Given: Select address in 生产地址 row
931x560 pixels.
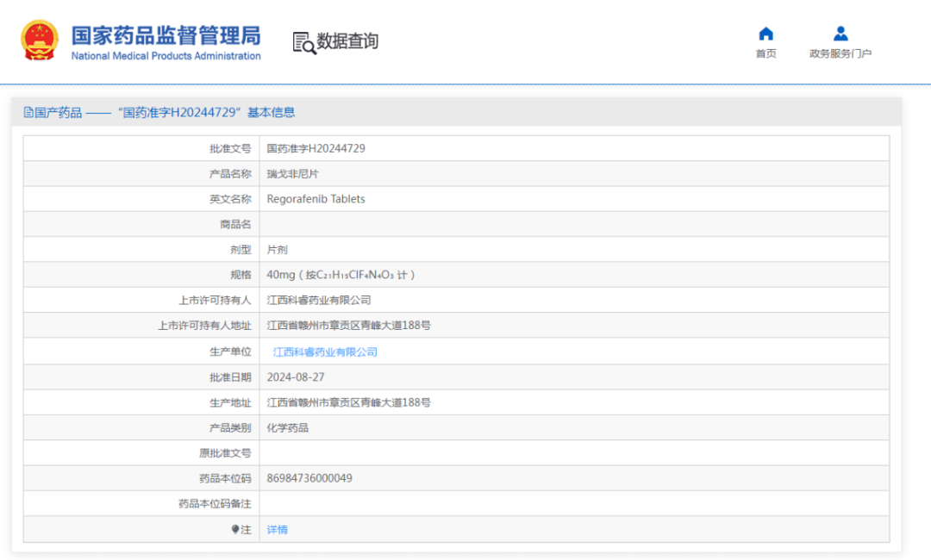Looking at the screenshot, I should (x=348, y=403).
